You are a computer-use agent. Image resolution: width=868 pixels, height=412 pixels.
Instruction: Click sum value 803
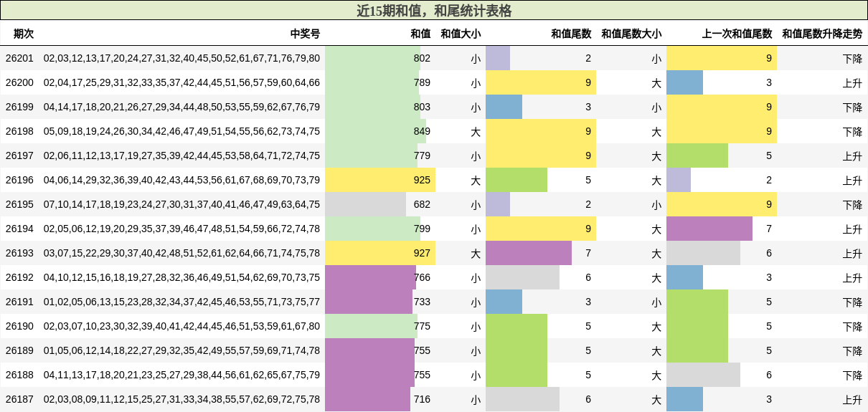(x=422, y=107)
